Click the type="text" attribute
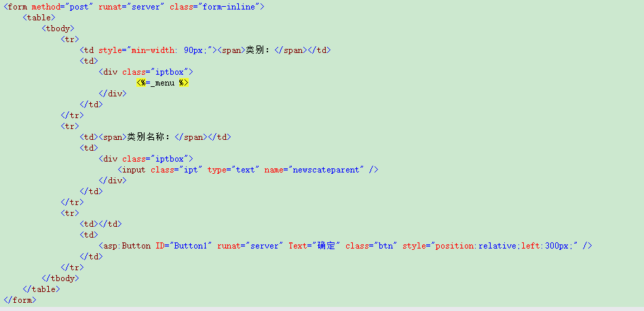This screenshot has width=644, height=311. click(233, 170)
